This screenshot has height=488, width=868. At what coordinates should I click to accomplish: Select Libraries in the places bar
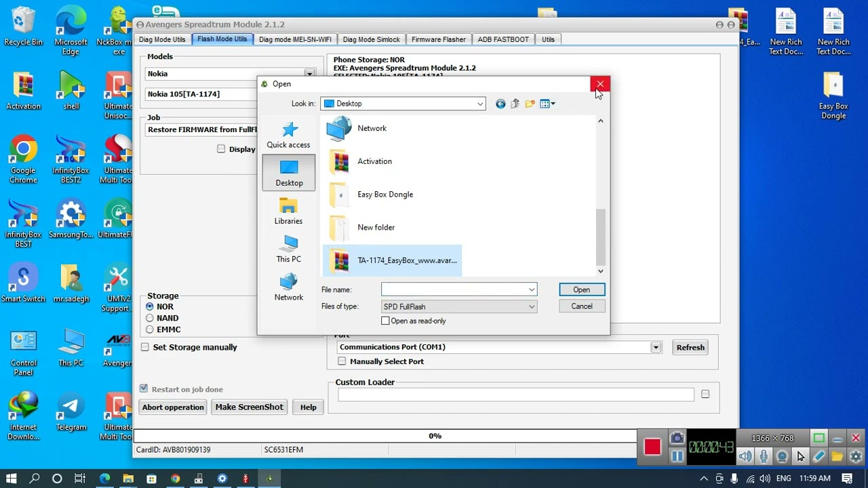point(288,211)
